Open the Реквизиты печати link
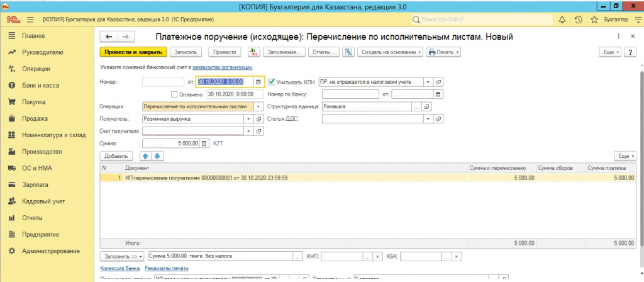The width and height of the screenshot is (644, 282). [x=167, y=268]
